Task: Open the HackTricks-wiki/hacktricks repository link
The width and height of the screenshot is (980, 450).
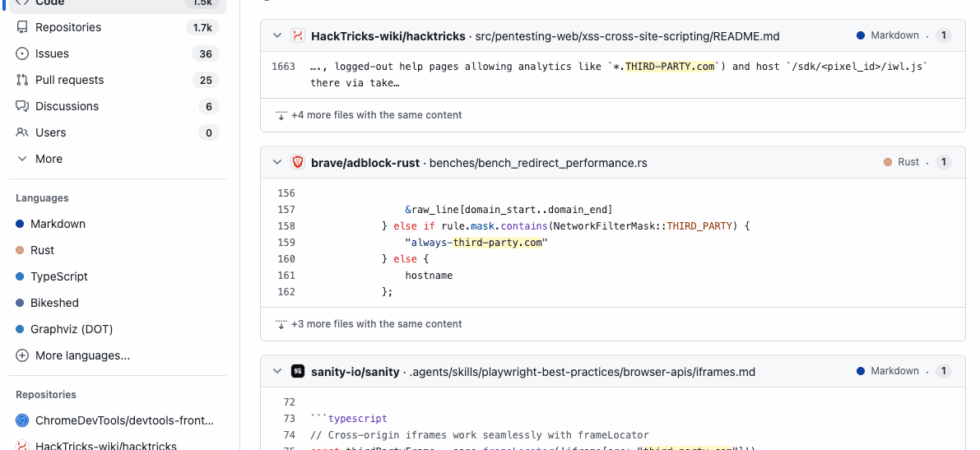Action: point(388,36)
